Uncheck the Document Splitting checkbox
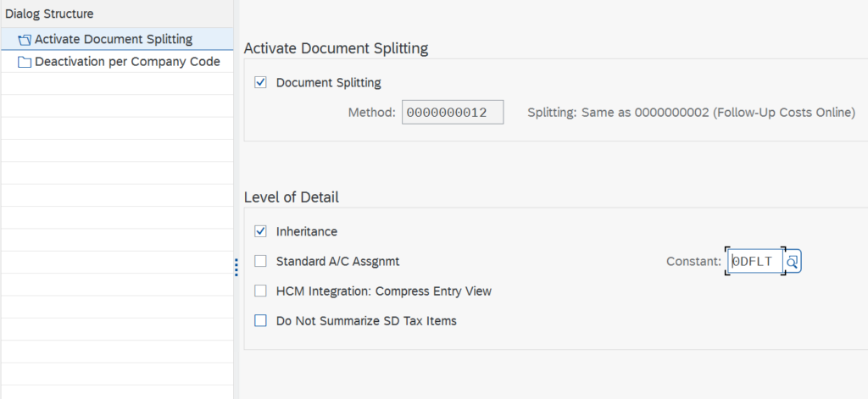The width and height of the screenshot is (868, 399). coord(261,82)
